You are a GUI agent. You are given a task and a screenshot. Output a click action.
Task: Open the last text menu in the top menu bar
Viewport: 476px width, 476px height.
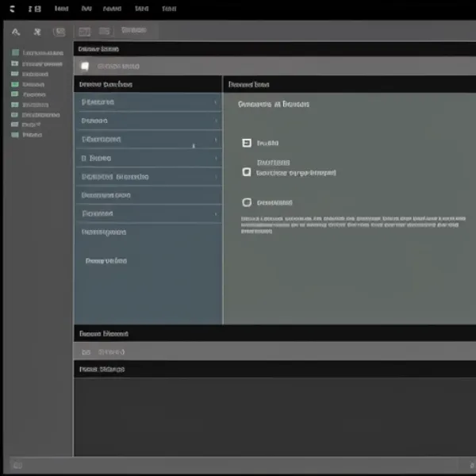click(169, 9)
